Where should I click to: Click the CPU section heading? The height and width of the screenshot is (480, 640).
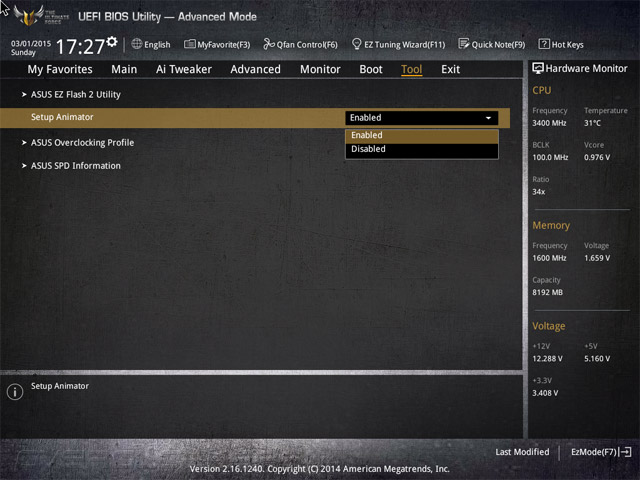[541, 90]
